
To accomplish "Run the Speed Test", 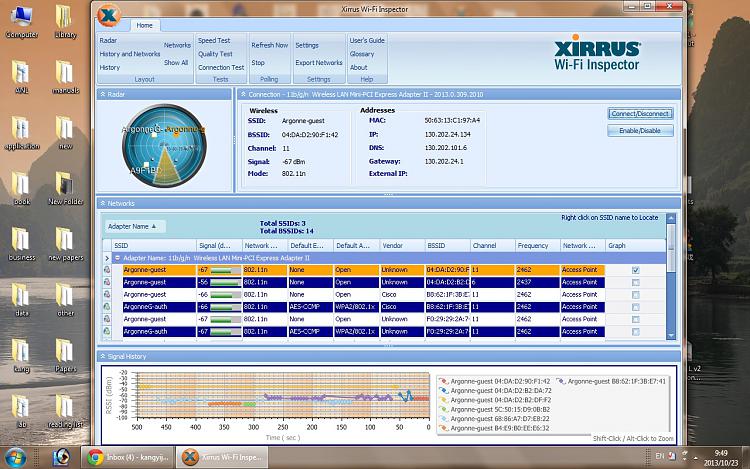I will 214,41.
